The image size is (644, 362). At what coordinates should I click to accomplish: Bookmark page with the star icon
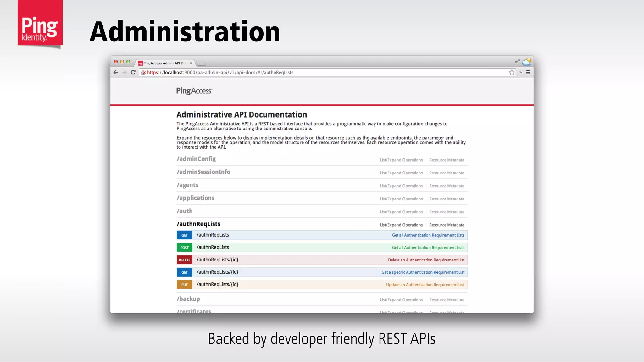click(512, 72)
